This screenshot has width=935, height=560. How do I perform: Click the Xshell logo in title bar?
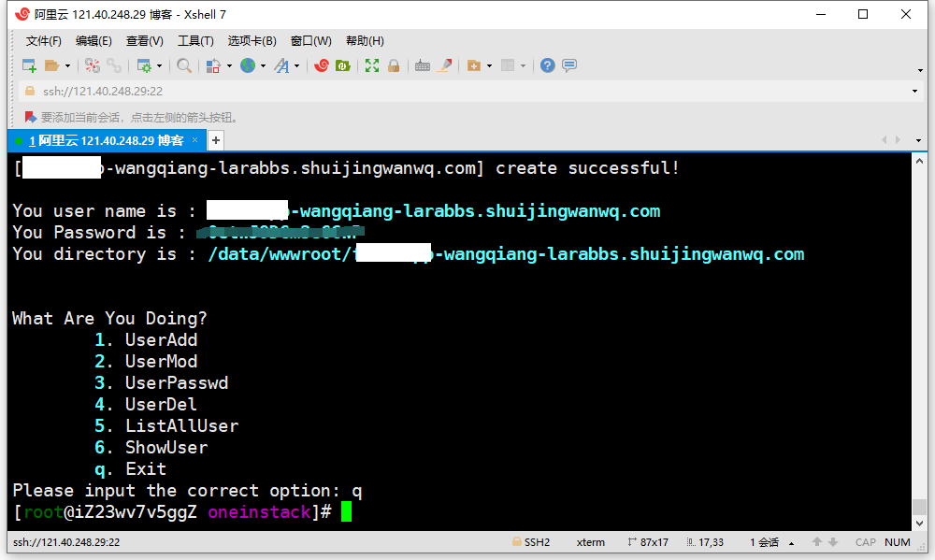[x=22, y=14]
